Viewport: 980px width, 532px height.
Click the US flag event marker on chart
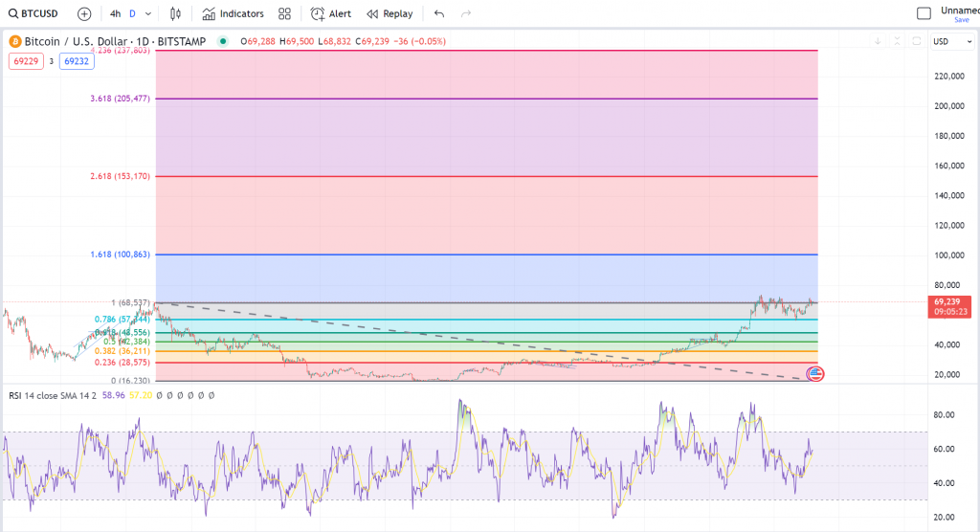[x=815, y=372]
